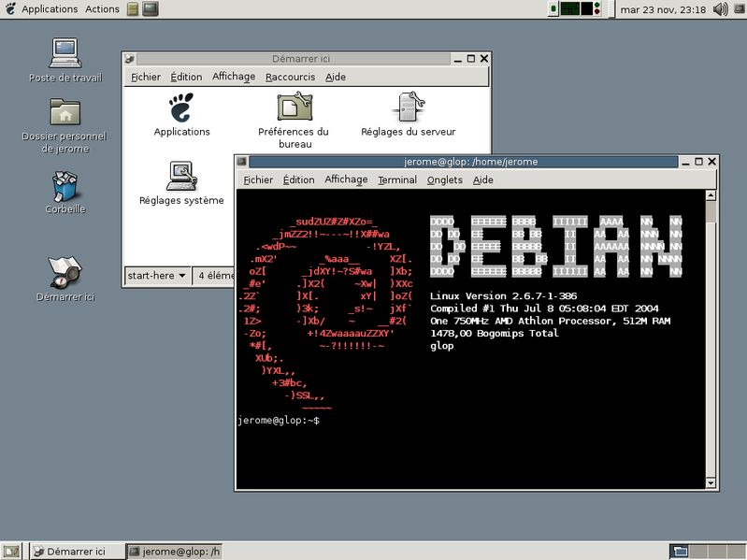Viewport: 747px width, 560px height.
Task: Click '1478,00 Bogomips Total' line
Action: point(494,334)
